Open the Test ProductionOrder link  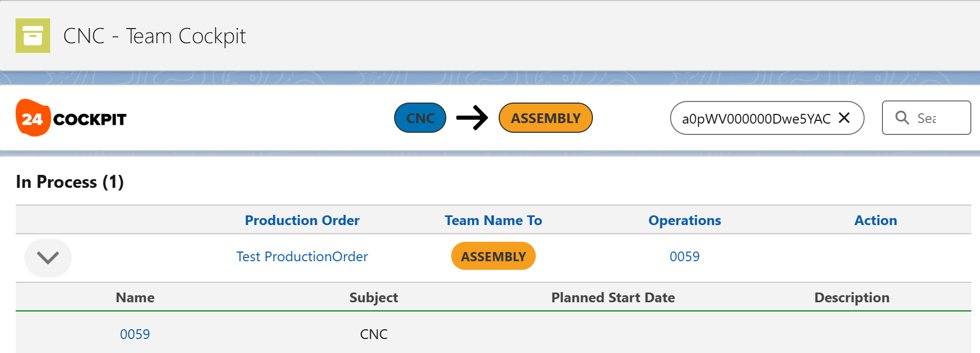pyautogui.click(x=302, y=256)
